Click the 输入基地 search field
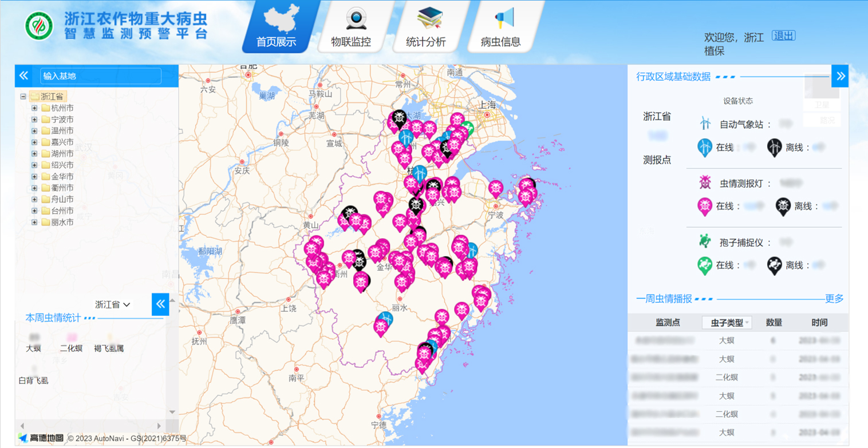This screenshot has height=448, width=868. pos(101,76)
